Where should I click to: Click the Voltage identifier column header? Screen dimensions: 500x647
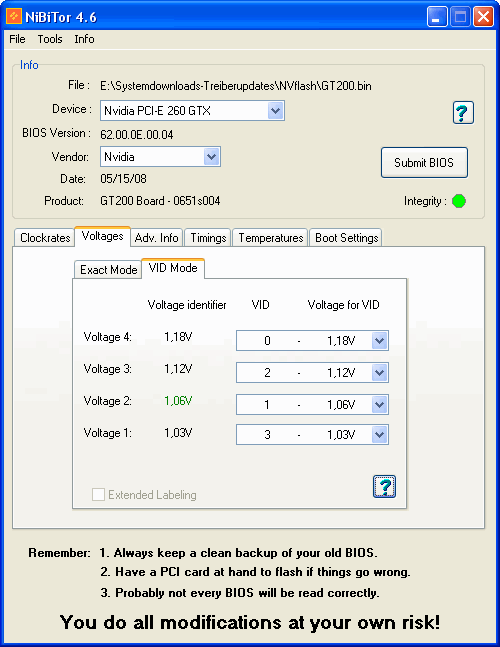187,305
